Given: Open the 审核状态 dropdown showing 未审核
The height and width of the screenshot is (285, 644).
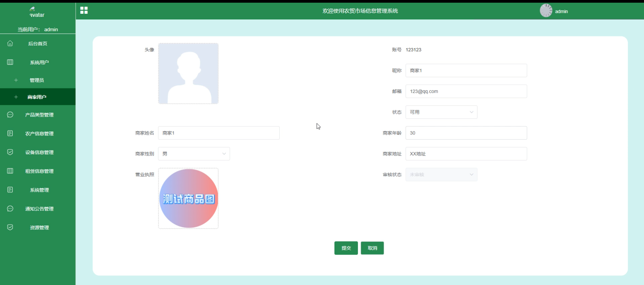Looking at the screenshot, I should (441, 174).
